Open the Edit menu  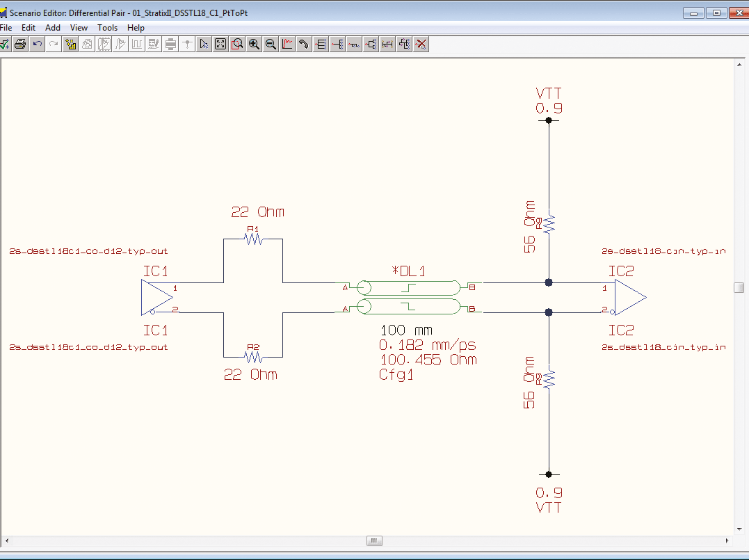[29, 28]
